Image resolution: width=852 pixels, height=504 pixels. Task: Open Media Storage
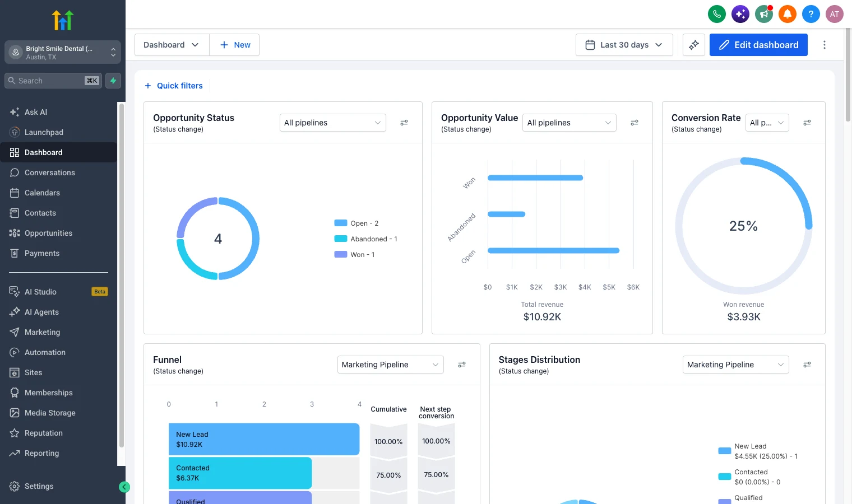coord(59,413)
